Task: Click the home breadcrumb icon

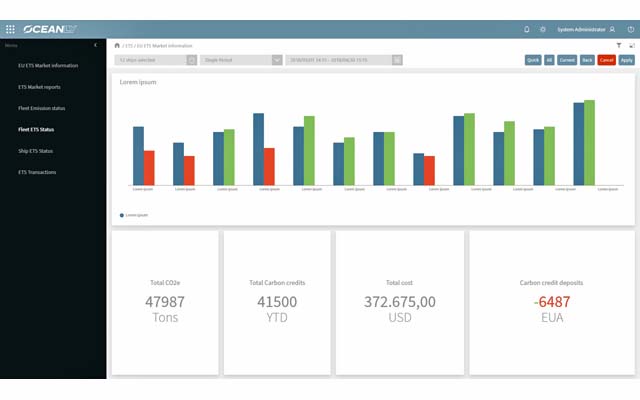Action: 117,46
